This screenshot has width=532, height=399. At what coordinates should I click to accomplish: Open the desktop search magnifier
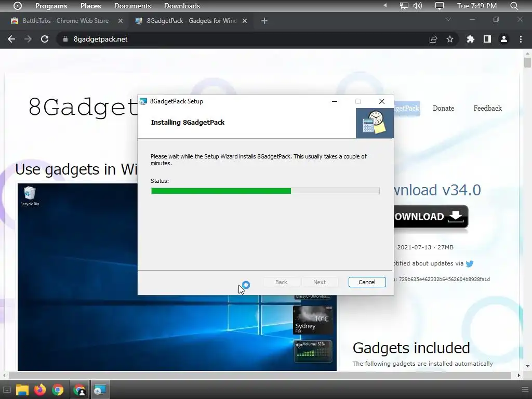(x=514, y=6)
